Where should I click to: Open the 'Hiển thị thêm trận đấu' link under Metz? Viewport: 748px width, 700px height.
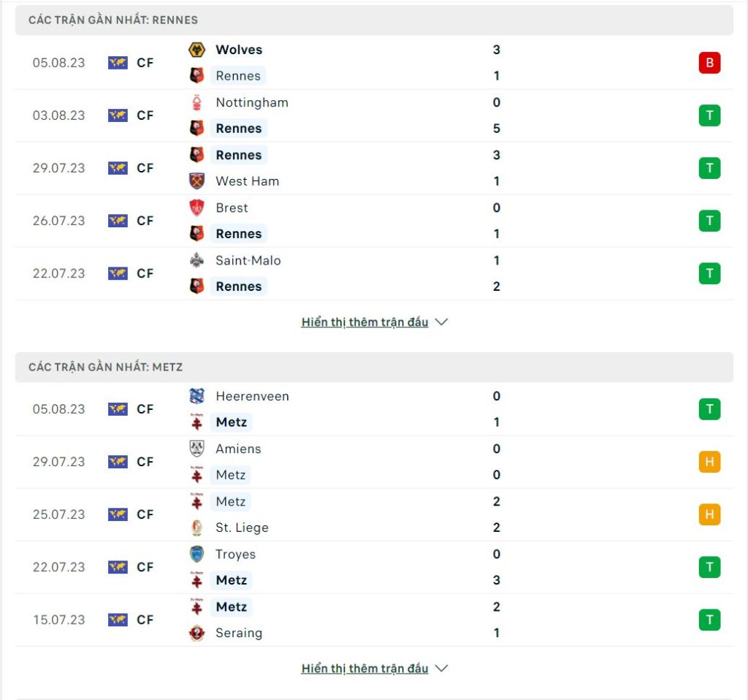tap(365, 669)
